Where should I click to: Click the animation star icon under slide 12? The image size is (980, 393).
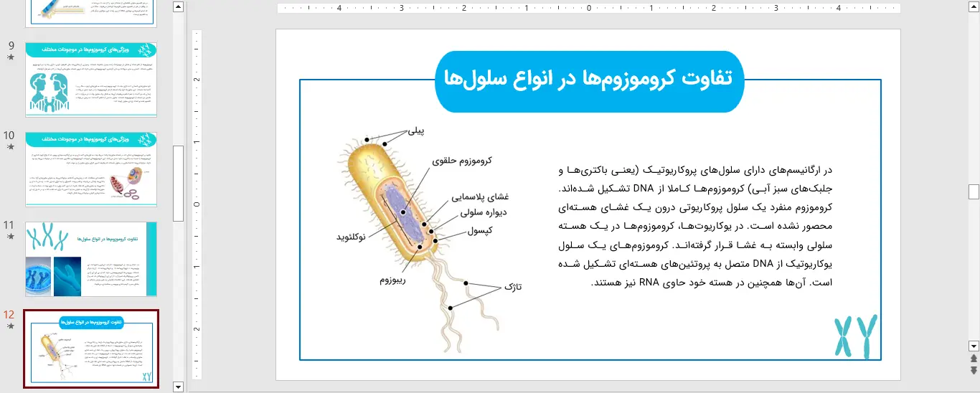10,326
